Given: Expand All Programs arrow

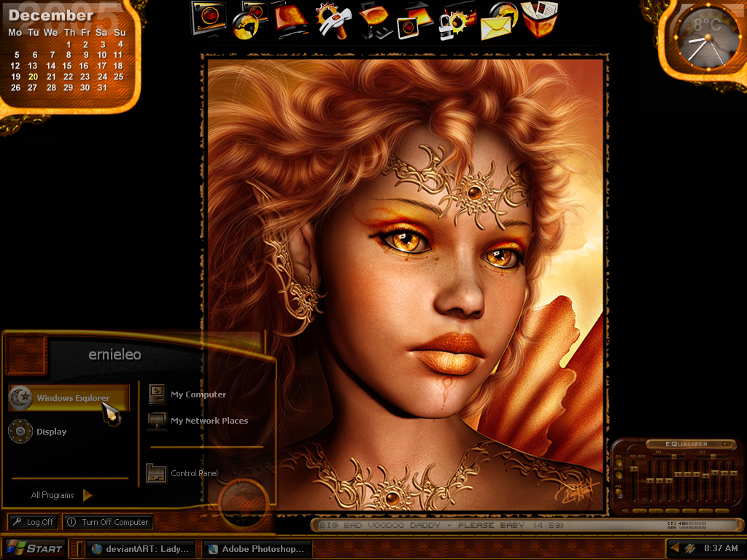Looking at the screenshot, I should click(88, 495).
